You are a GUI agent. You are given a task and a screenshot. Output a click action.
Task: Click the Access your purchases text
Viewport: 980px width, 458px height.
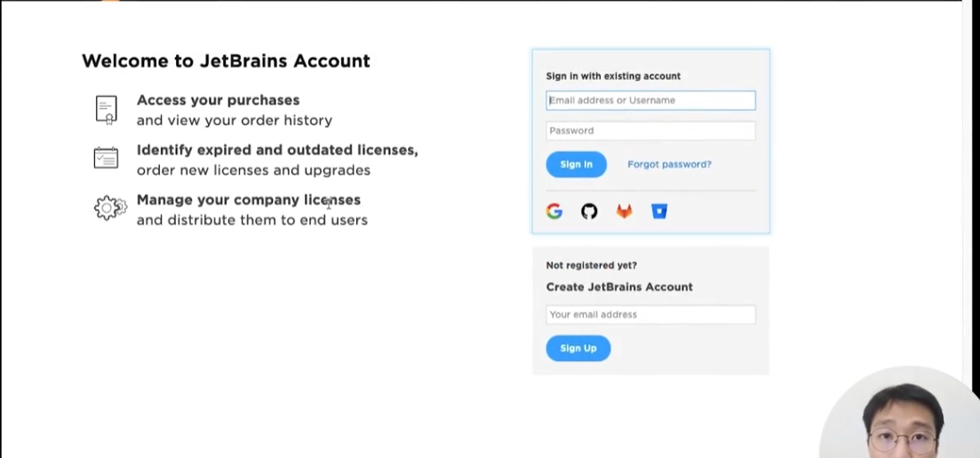click(x=219, y=99)
